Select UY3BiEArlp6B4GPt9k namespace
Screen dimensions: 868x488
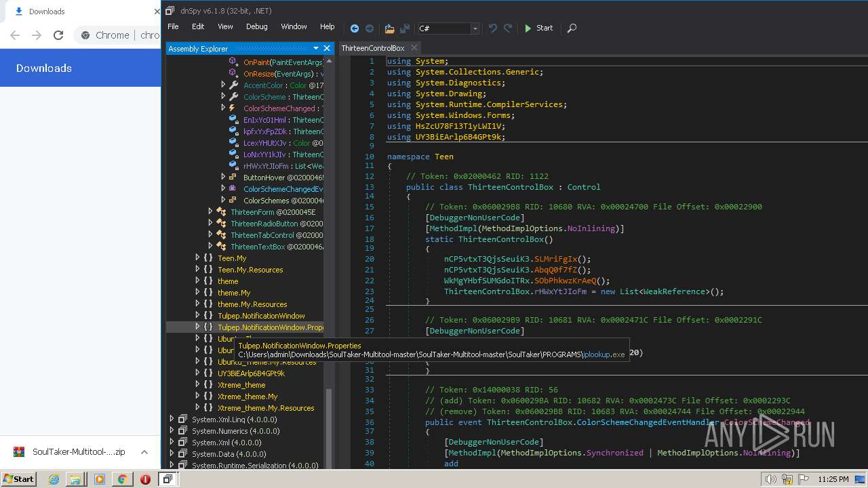(251, 373)
